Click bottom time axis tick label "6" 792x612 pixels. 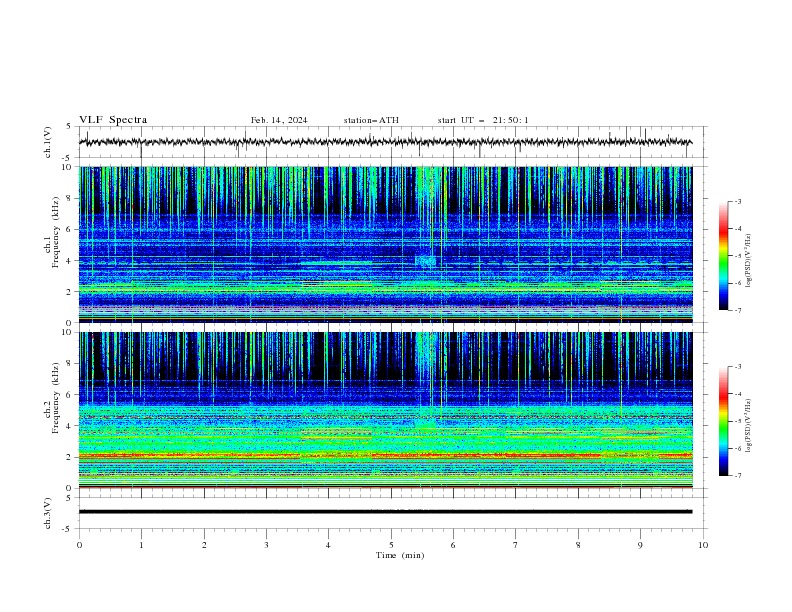tap(453, 545)
